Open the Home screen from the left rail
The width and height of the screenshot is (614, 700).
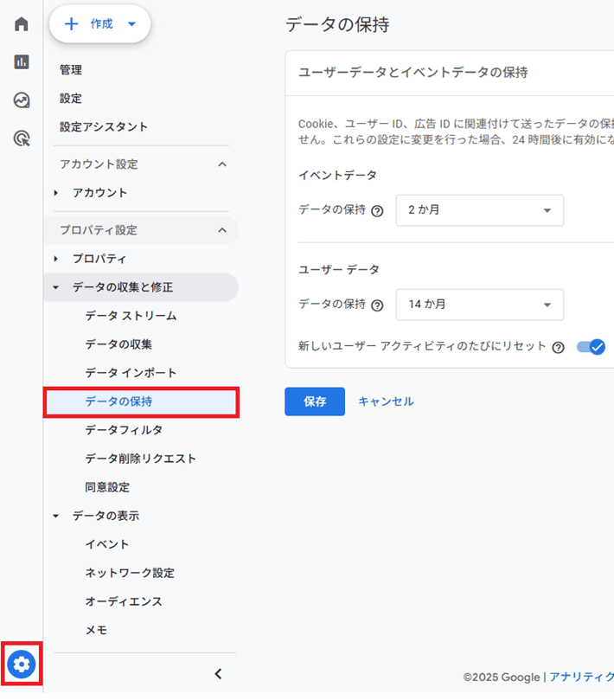[21, 24]
